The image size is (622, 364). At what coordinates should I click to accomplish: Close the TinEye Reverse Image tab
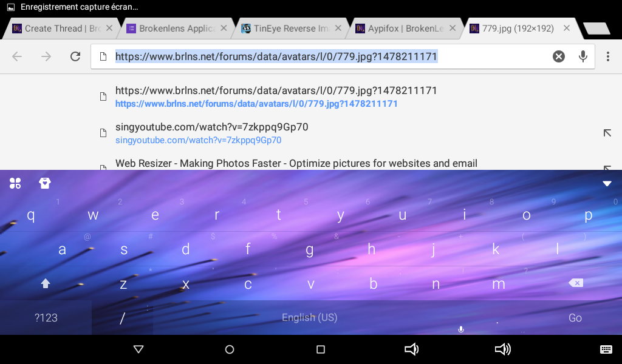pos(338,28)
